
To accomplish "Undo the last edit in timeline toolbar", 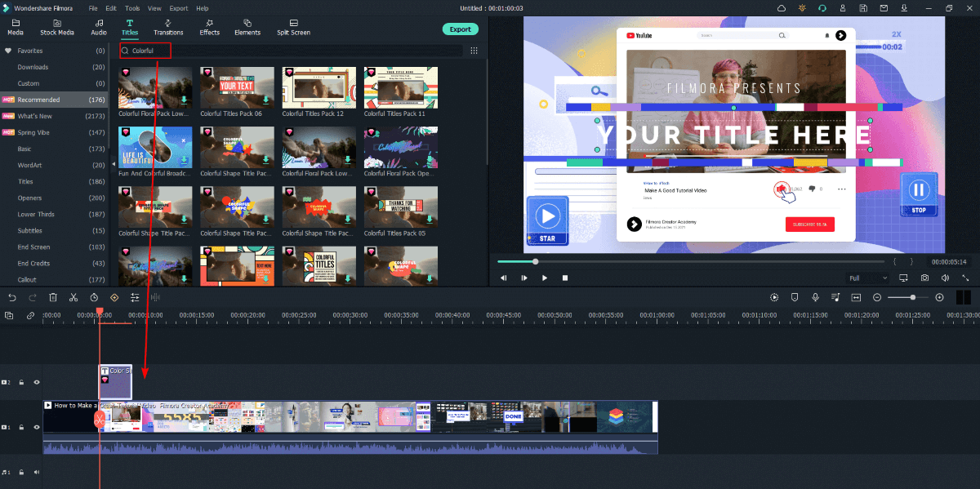I will [12, 298].
